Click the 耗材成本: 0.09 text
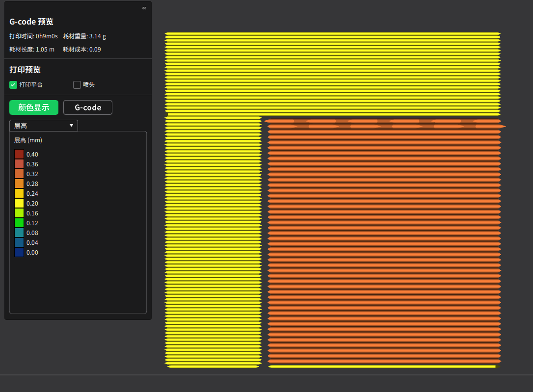This screenshot has width=533, height=392. 82,50
